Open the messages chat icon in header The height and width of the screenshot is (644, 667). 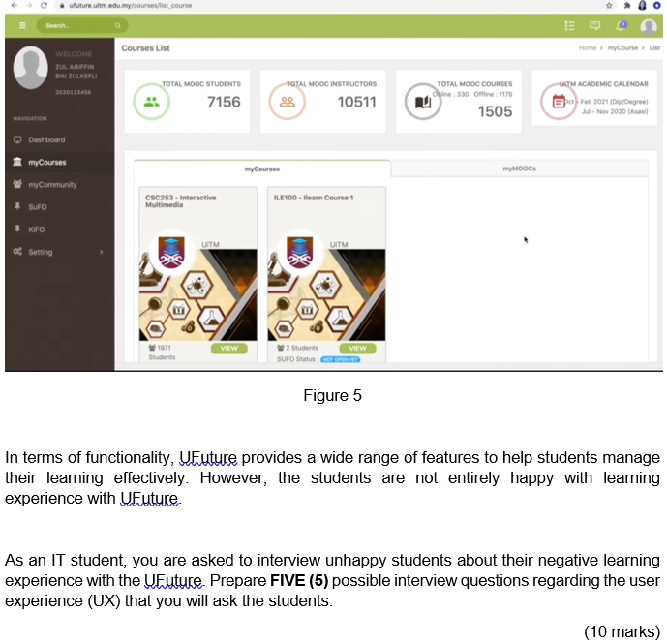point(594,25)
